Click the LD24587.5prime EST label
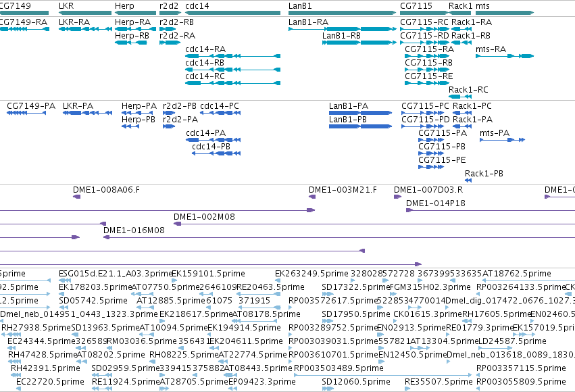575x392 pixels. pyautogui.click(x=512, y=341)
